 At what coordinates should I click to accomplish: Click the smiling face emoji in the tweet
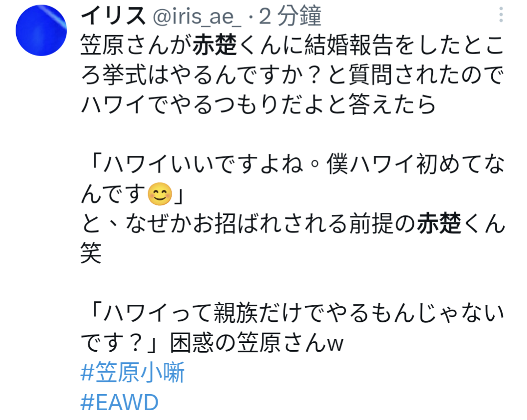click(160, 194)
